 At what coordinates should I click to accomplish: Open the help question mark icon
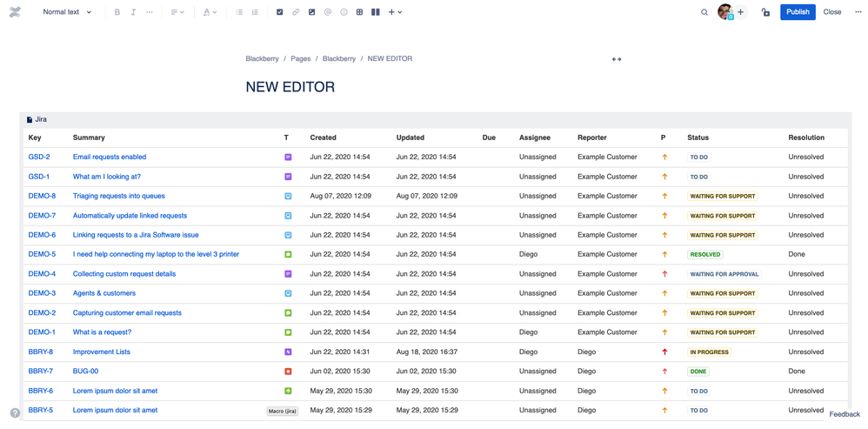tap(15, 413)
